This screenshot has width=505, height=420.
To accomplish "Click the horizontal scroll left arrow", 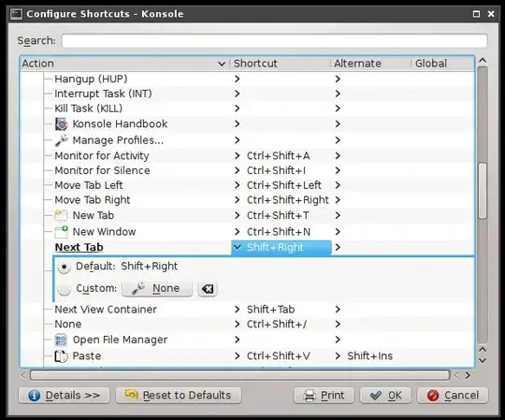I will [x=23, y=375].
